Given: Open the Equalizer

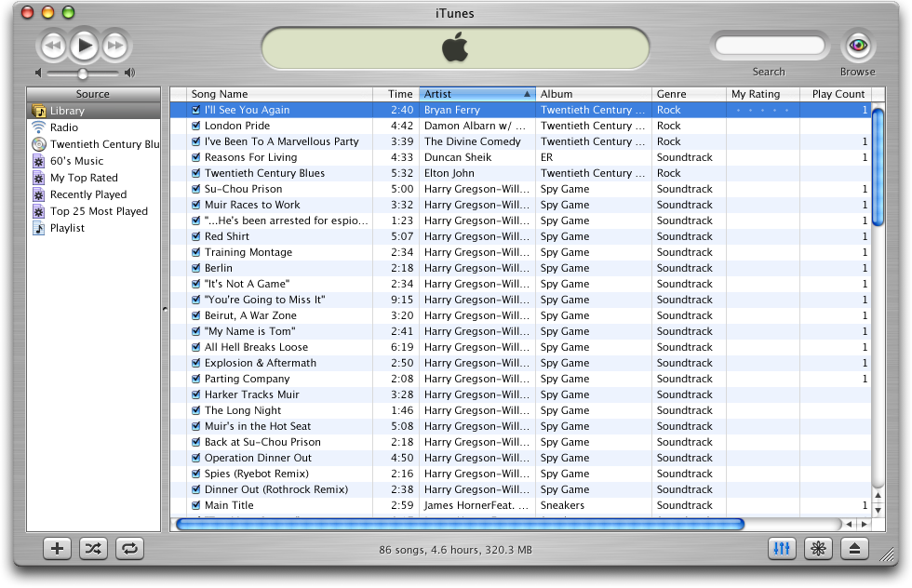Looking at the screenshot, I should [x=782, y=549].
